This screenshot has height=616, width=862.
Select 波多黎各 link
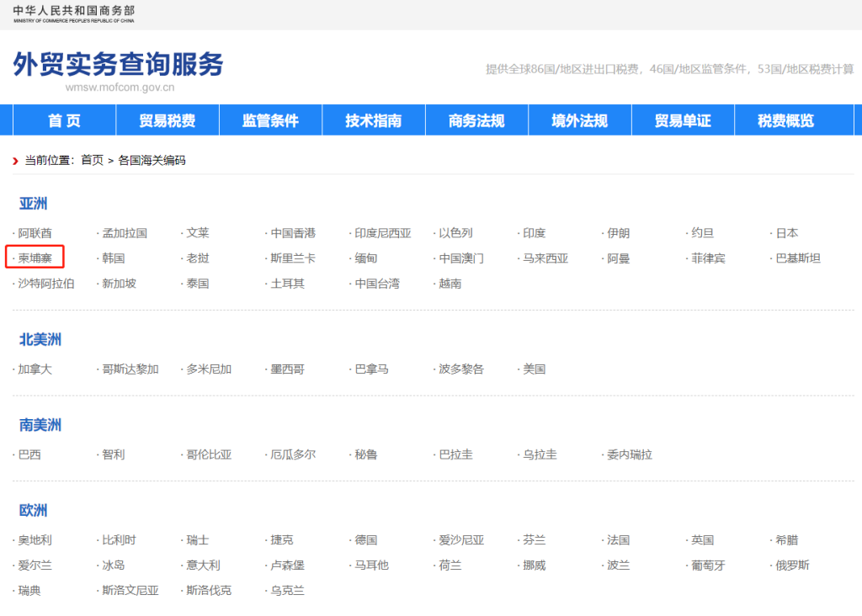[x=461, y=369]
